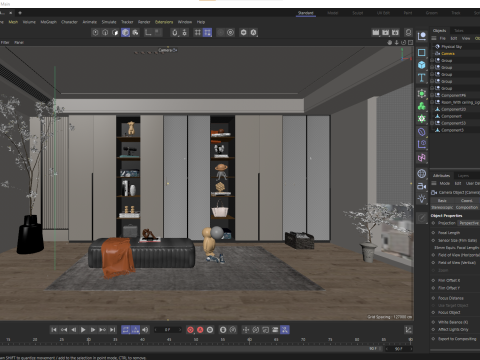Open the Subdivision Surface generator icon

422,94
